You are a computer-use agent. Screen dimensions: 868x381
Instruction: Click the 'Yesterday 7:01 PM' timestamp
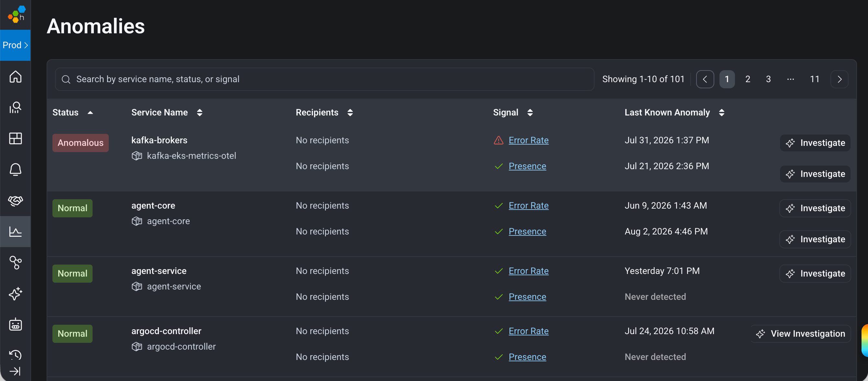tap(662, 271)
